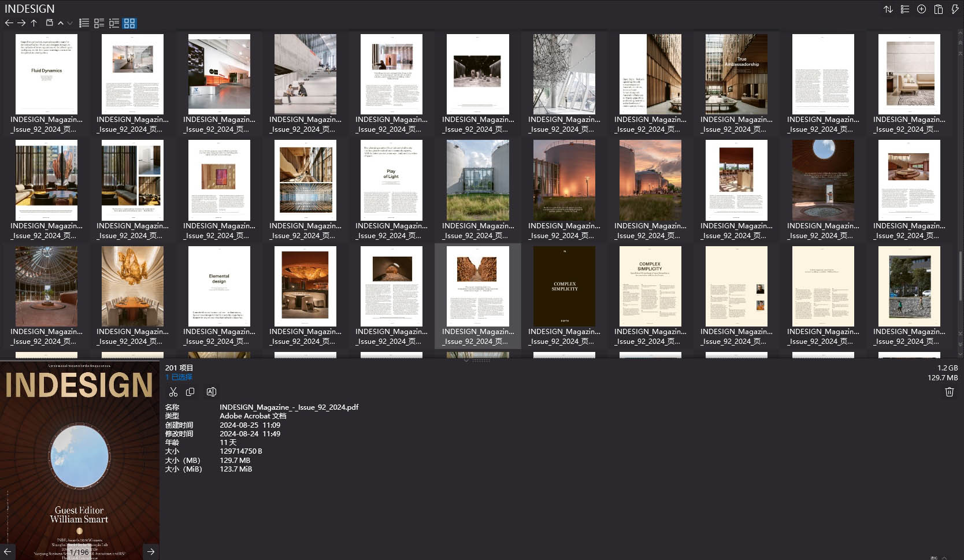964x560 pixels.
Task: Click filename INDESIGN_Magazine_-_Issue_92_2024.pdf in details
Action: (x=289, y=407)
